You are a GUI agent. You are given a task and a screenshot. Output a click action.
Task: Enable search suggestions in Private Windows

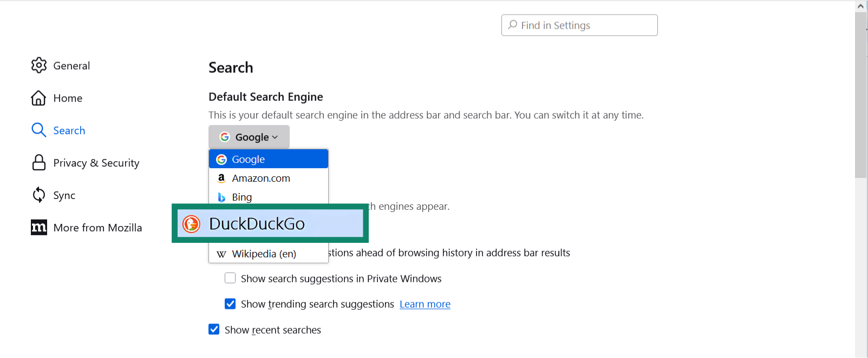[230, 279]
